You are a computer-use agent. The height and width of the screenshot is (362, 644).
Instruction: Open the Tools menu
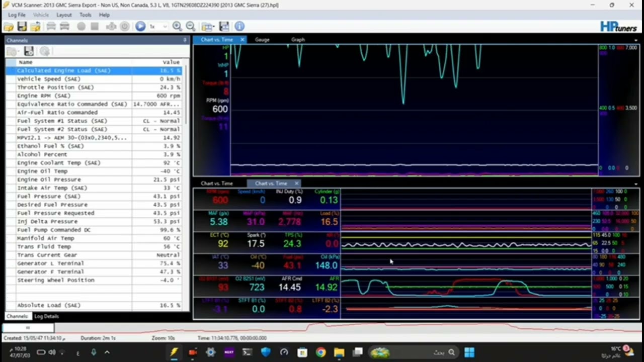(85, 15)
